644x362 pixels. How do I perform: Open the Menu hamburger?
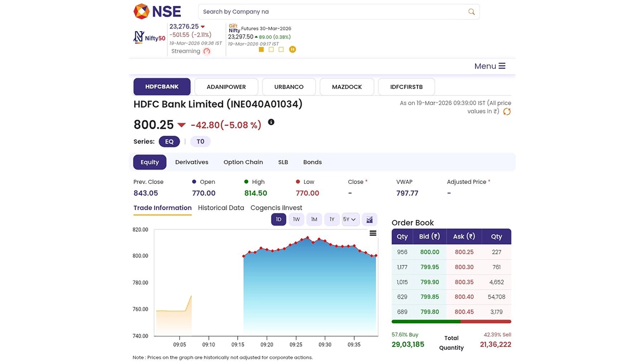click(489, 66)
